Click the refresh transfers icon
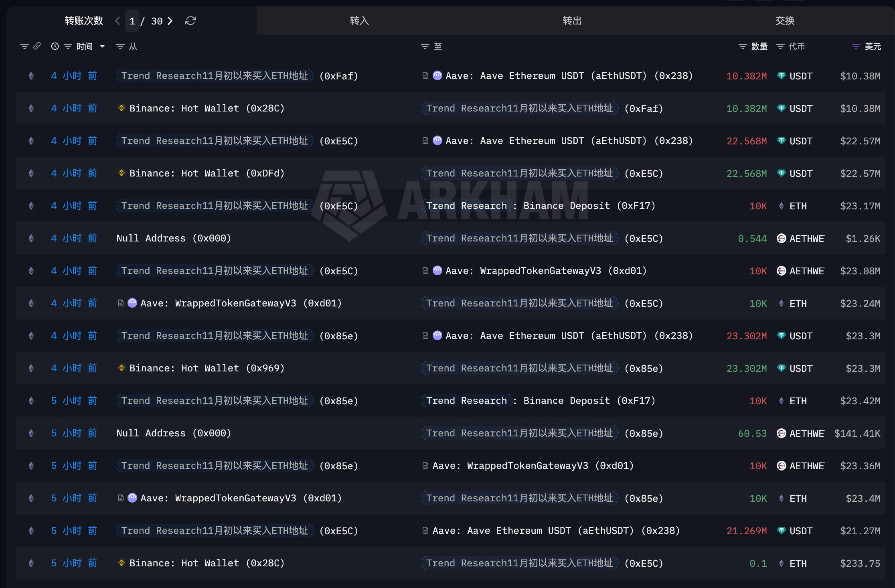Viewport: 895px width, 588px height. [190, 21]
